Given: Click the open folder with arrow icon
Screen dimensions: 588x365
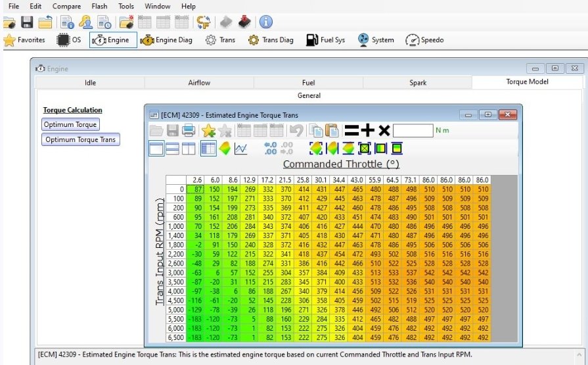Looking at the screenshot, I should [x=45, y=22].
